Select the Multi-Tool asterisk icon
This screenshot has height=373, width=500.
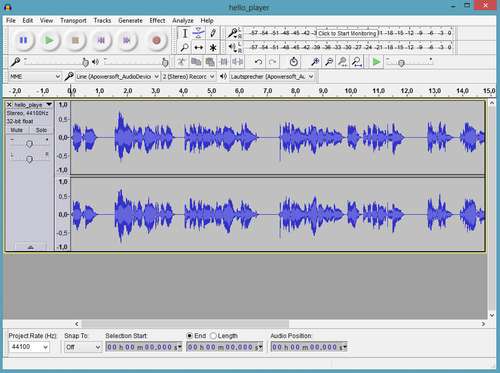(x=213, y=48)
